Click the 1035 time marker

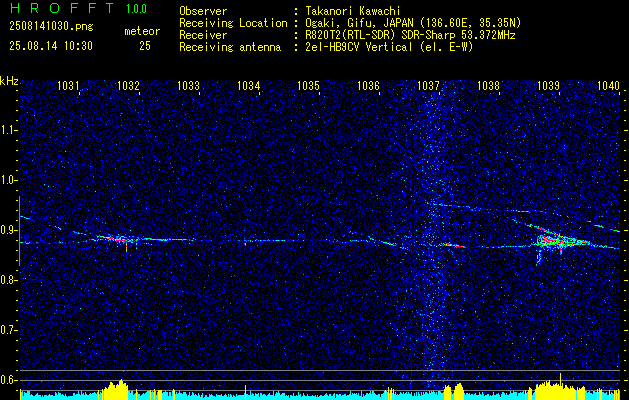point(308,85)
